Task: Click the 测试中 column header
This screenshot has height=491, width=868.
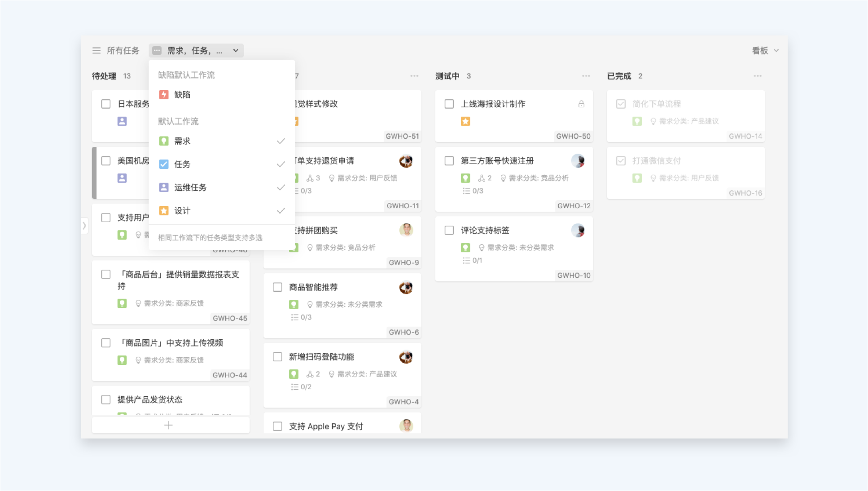Action: tap(447, 76)
